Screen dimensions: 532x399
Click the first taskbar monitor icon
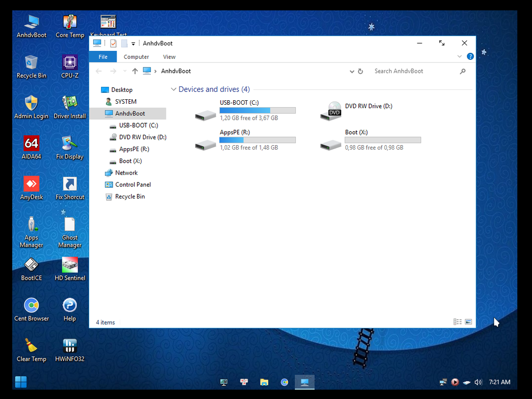click(223, 382)
